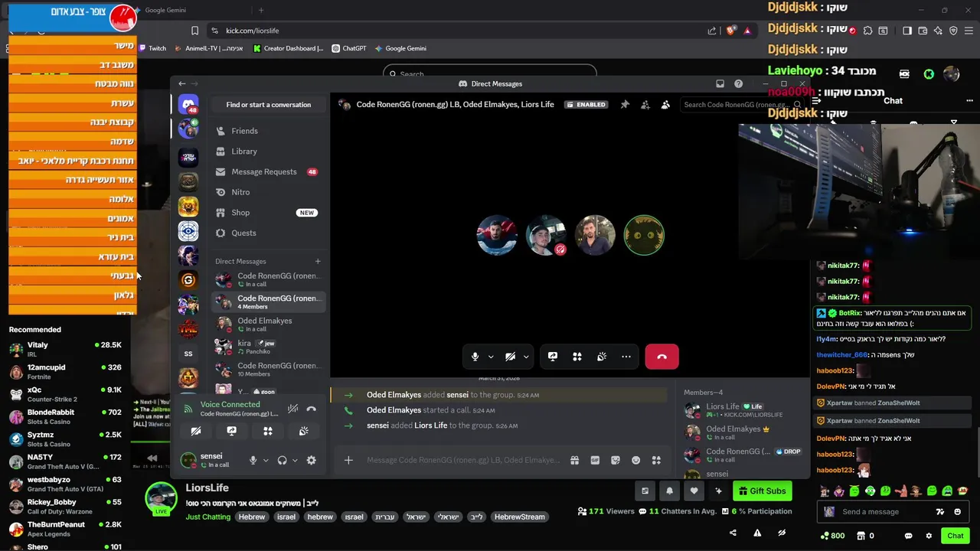The width and height of the screenshot is (980, 551).
Task: Open Vitaly recommended channel
Action: point(65,349)
